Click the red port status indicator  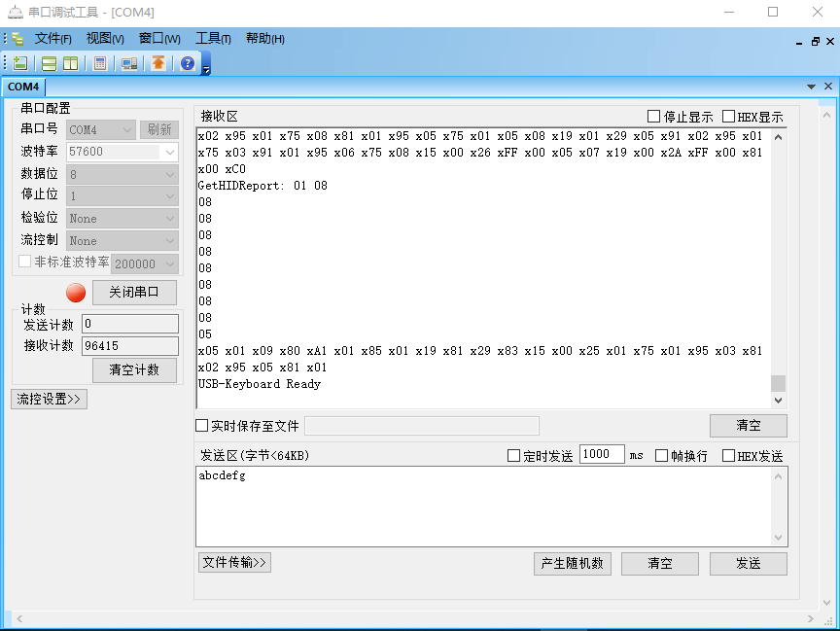(76, 293)
